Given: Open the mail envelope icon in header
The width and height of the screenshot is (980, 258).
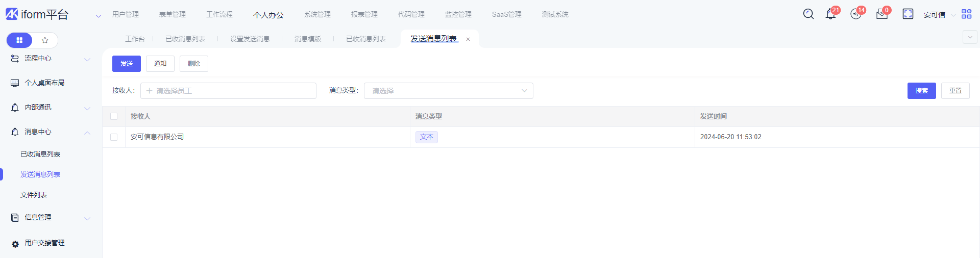Looking at the screenshot, I should [881, 14].
